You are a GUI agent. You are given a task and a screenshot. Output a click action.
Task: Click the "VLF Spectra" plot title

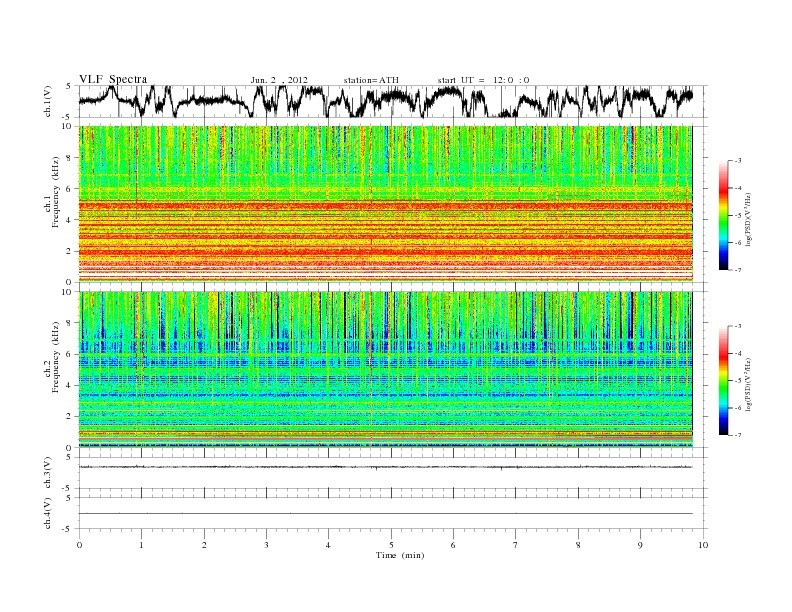tap(113, 79)
